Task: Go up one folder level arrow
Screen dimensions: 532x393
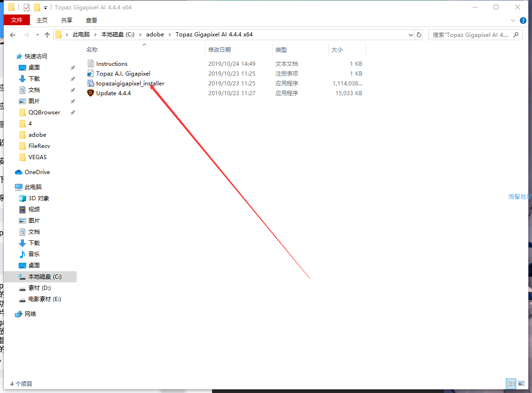Action: pos(47,35)
